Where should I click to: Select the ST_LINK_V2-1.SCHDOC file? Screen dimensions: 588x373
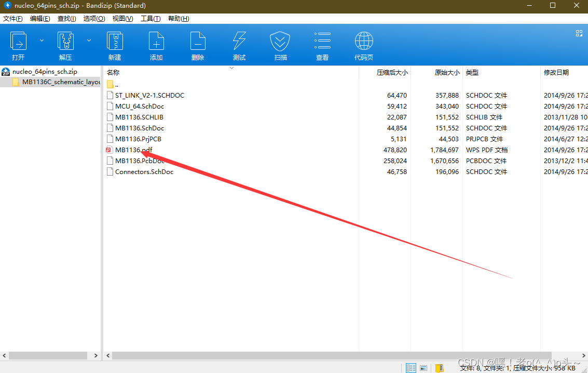coord(149,95)
